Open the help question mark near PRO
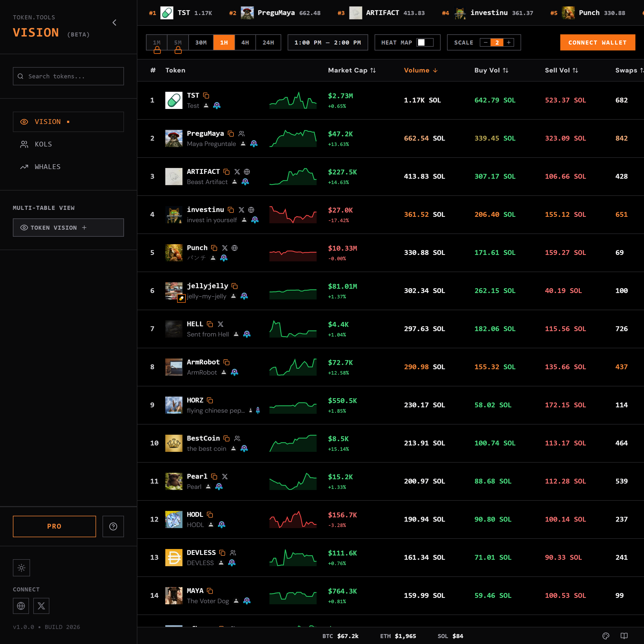 [x=113, y=526]
